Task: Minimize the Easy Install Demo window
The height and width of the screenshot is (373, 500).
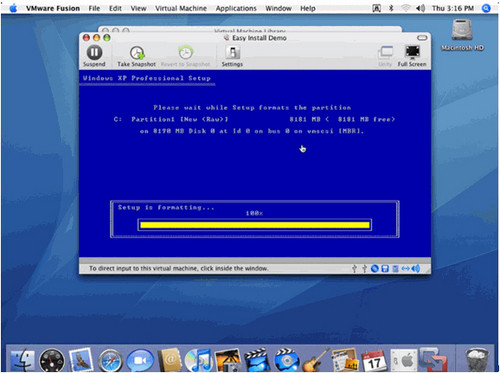Action: [x=96, y=38]
